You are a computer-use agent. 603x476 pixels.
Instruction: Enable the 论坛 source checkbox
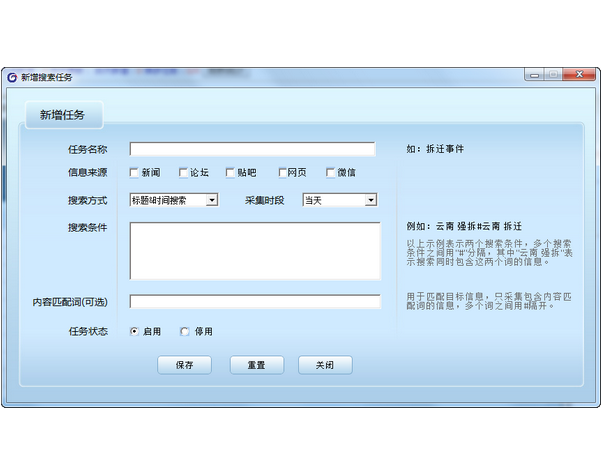[183, 173]
